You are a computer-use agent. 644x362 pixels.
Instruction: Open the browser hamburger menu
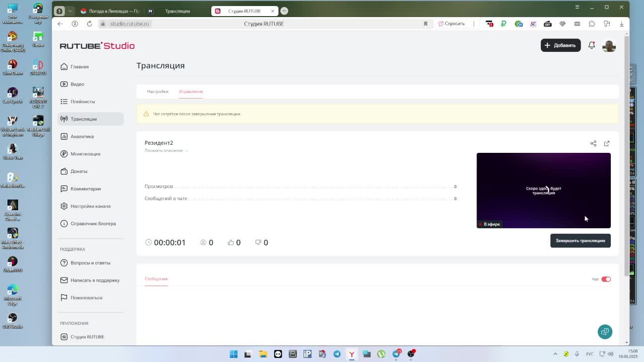577,7
